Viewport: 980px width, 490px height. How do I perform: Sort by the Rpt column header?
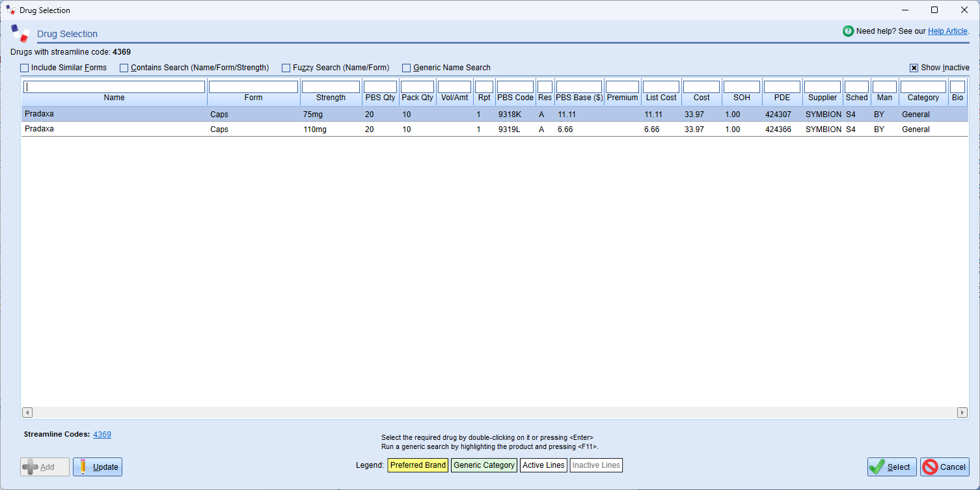pos(484,98)
